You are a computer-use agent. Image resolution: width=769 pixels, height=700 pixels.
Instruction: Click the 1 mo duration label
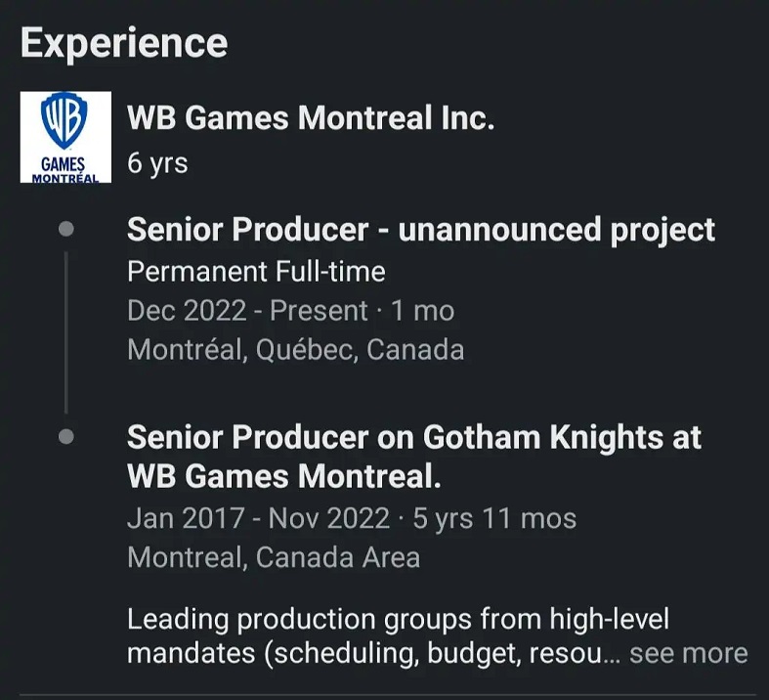tap(422, 311)
